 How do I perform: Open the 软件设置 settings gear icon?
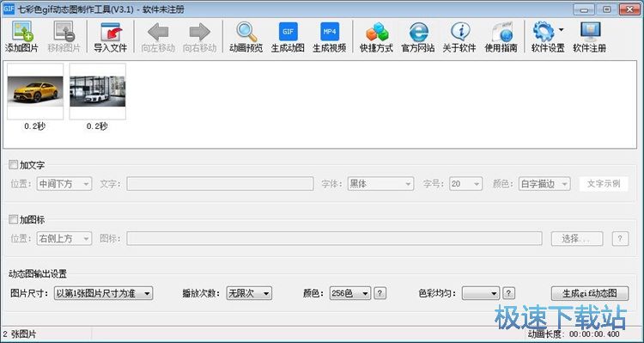[544, 32]
